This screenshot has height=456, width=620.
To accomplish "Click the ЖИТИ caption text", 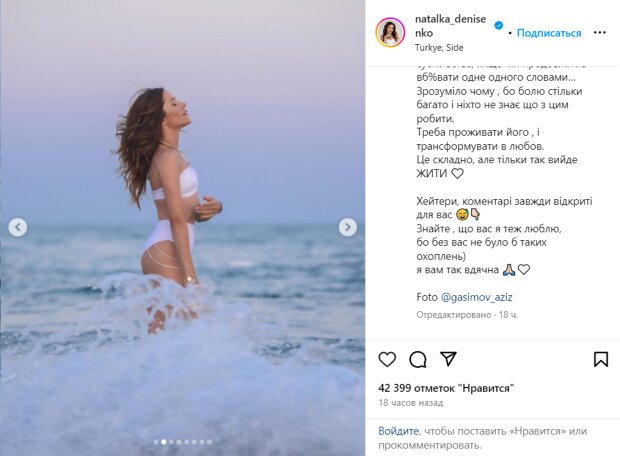I will click(432, 173).
